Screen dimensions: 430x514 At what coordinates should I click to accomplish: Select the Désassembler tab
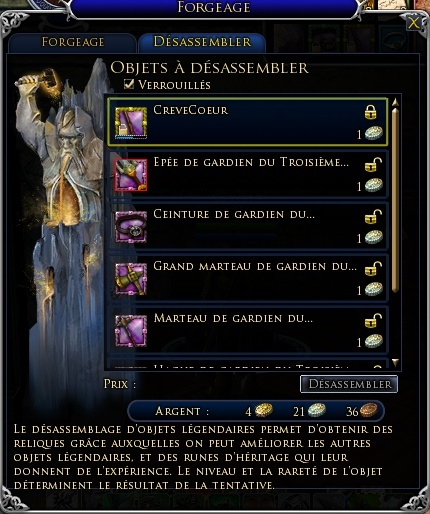click(202, 42)
